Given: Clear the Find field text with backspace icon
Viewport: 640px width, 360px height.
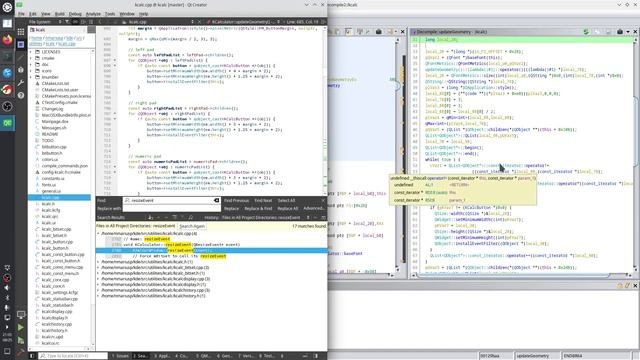Looking at the screenshot, I should (x=216, y=200).
